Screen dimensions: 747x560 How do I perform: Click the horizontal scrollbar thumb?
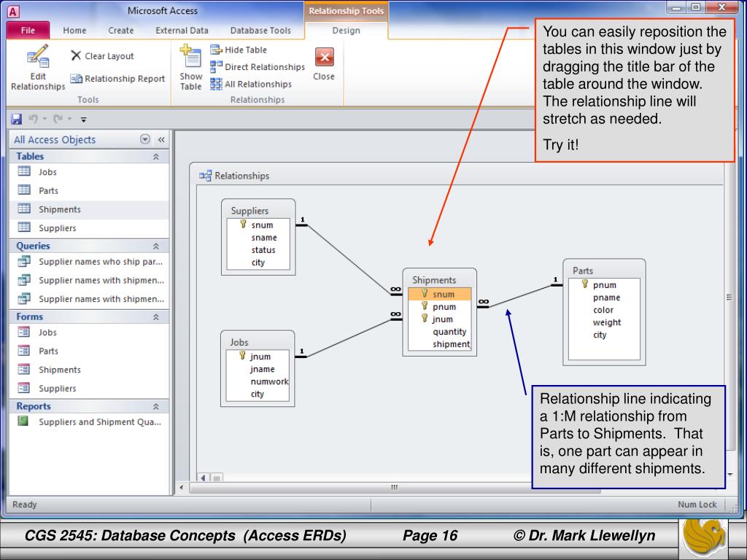pos(395,487)
